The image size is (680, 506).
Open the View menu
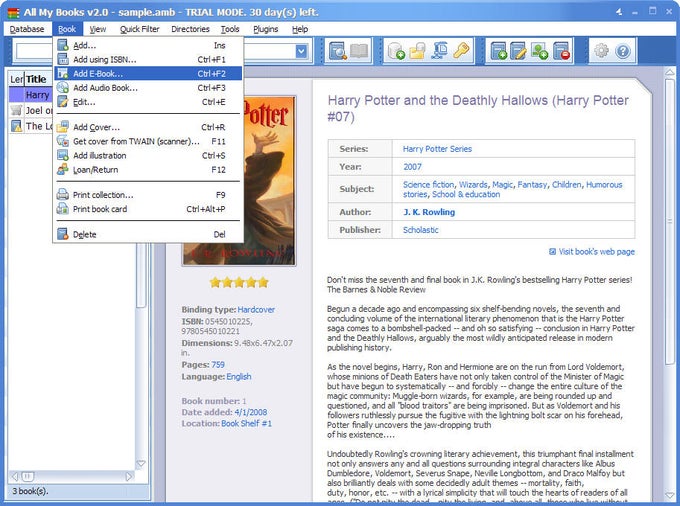click(x=98, y=29)
